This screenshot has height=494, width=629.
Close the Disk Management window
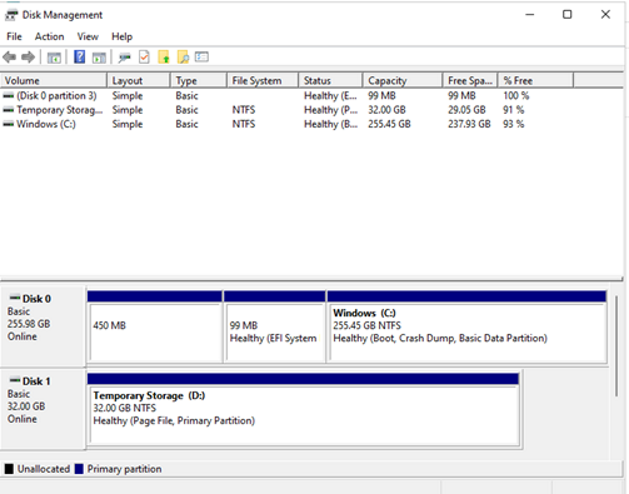pyautogui.click(x=605, y=15)
